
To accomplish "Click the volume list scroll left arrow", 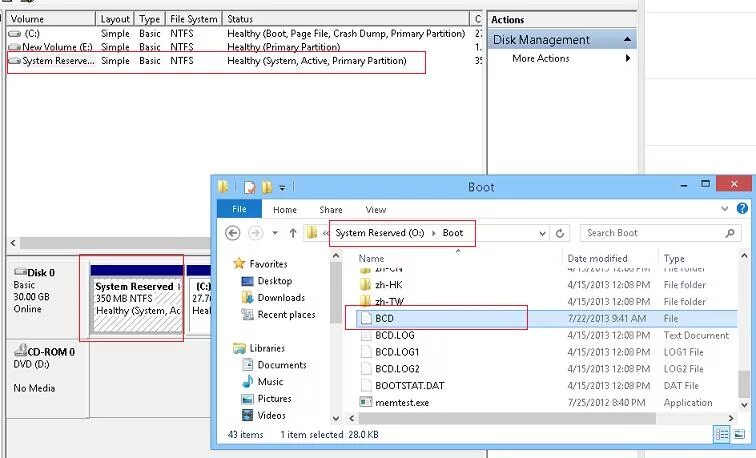I will pyautogui.click(x=13, y=243).
